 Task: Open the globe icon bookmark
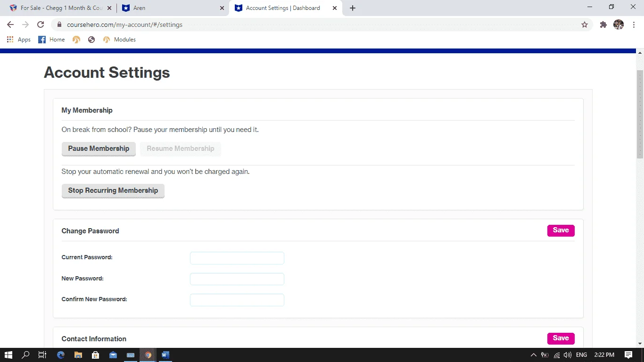91,40
